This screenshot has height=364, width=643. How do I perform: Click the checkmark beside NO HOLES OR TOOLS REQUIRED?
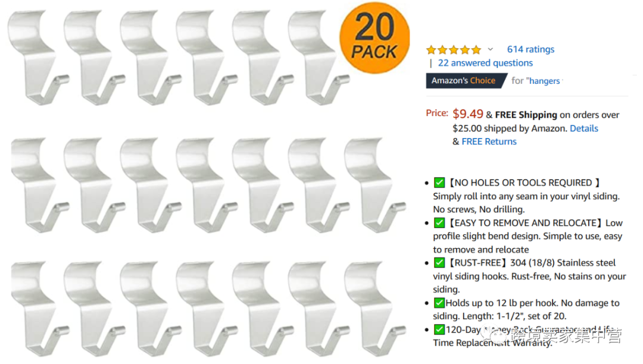[439, 183]
